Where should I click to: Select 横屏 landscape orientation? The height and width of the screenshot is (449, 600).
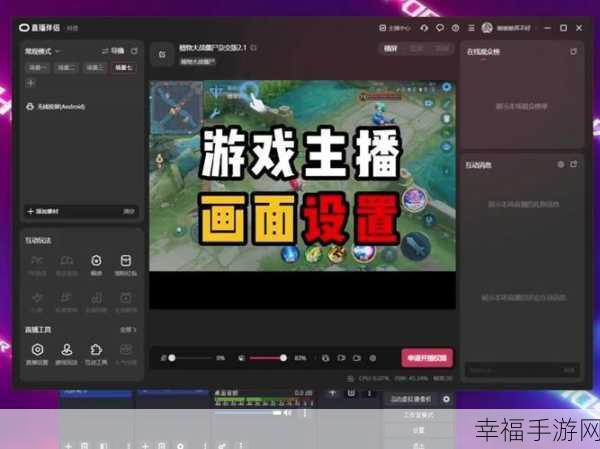coord(391,49)
